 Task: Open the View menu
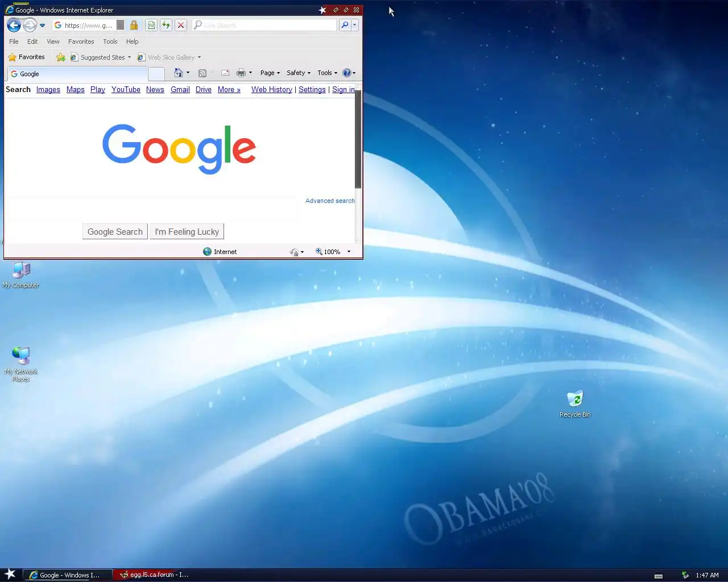53,41
